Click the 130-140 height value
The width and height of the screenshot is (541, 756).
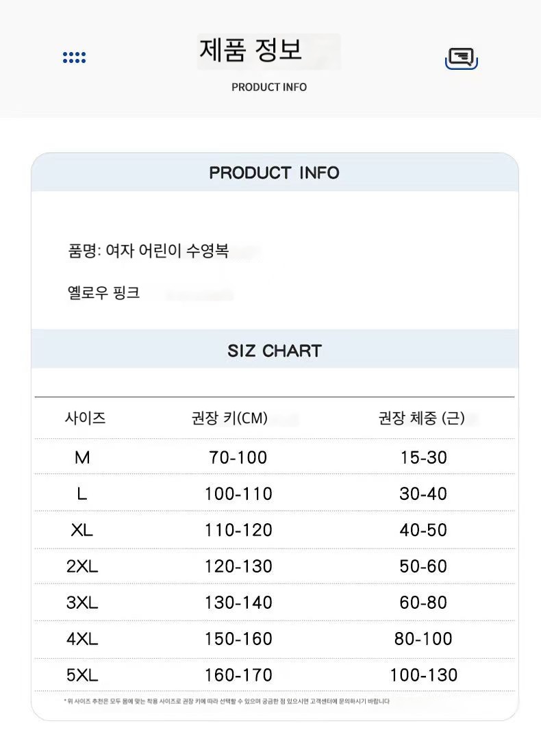(239, 602)
